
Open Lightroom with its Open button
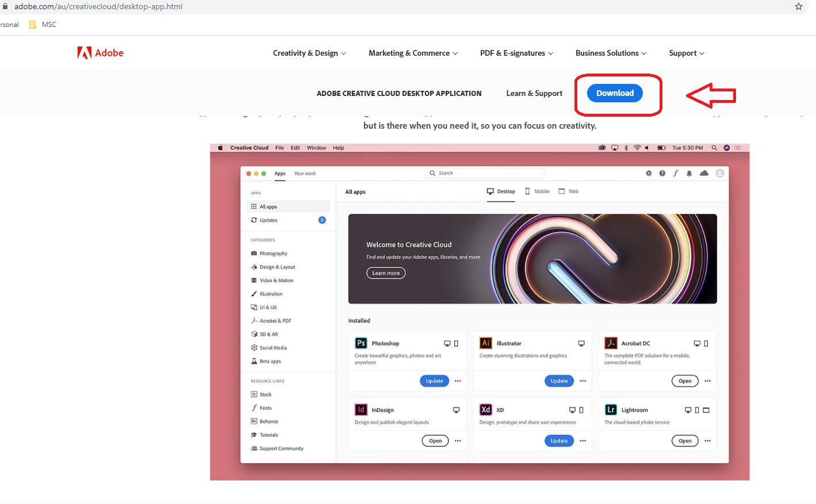685,441
